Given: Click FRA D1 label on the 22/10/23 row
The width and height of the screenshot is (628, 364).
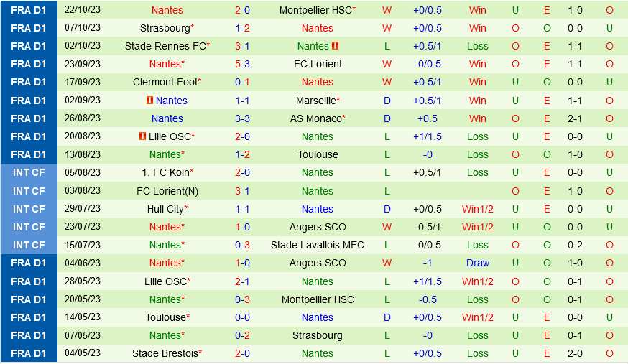Looking at the screenshot, I should [x=29, y=10].
